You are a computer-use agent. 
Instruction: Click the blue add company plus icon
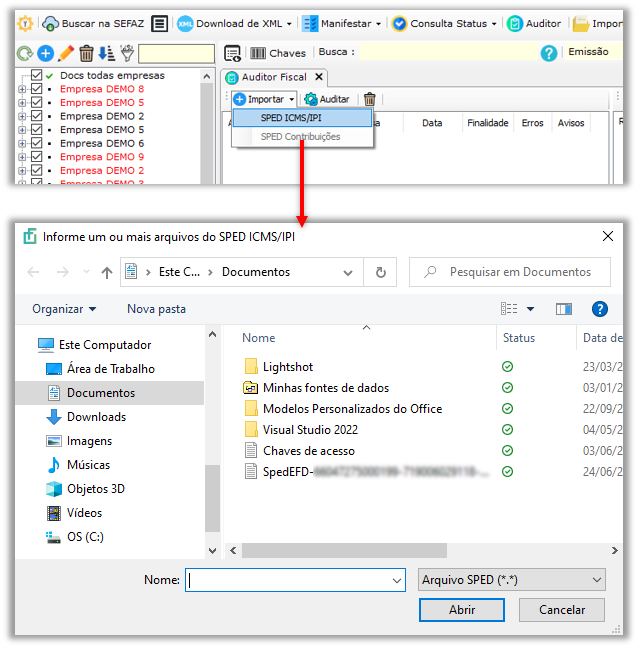(x=45, y=53)
